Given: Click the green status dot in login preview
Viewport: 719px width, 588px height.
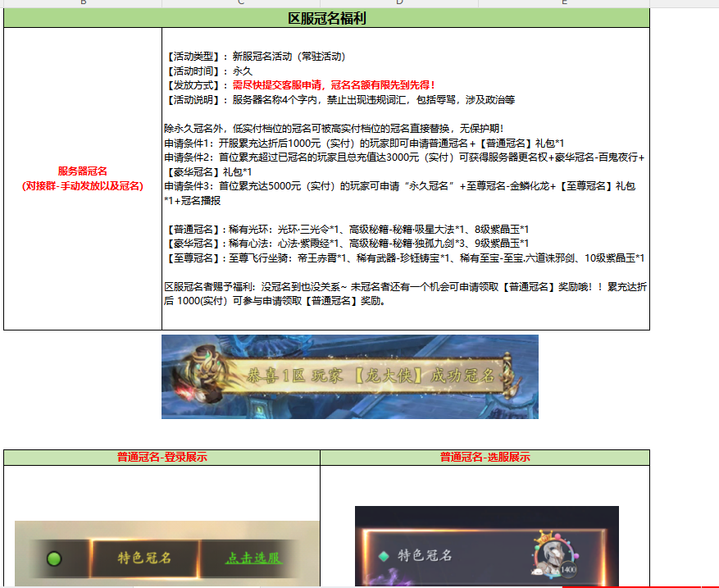Looking at the screenshot, I should pyautogui.click(x=54, y=558).
